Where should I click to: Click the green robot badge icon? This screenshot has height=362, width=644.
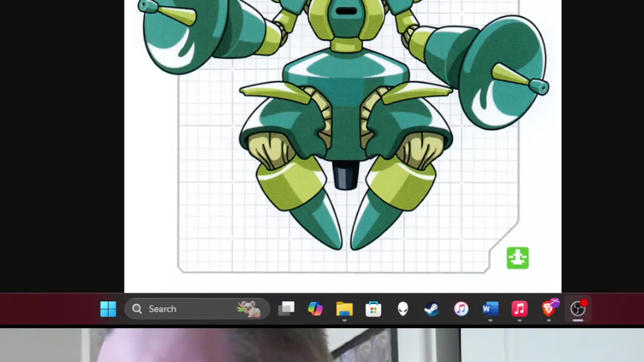pyautogui.click(x=518, y=258)
